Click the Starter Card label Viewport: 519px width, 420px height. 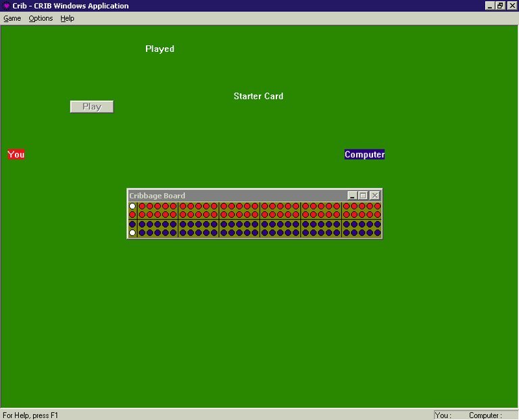(258, 97)
